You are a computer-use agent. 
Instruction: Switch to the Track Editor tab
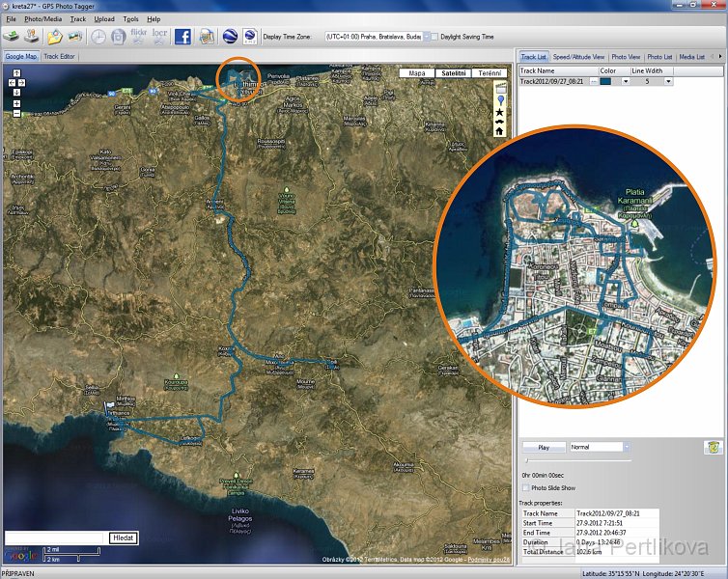(x=60, y=56)
